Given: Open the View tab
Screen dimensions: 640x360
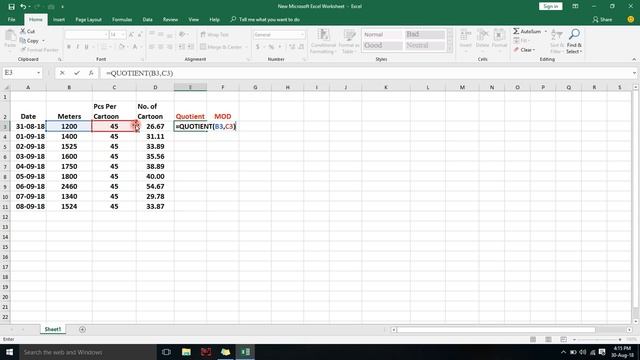Looking at the screenshot, I should click(193, 19).
